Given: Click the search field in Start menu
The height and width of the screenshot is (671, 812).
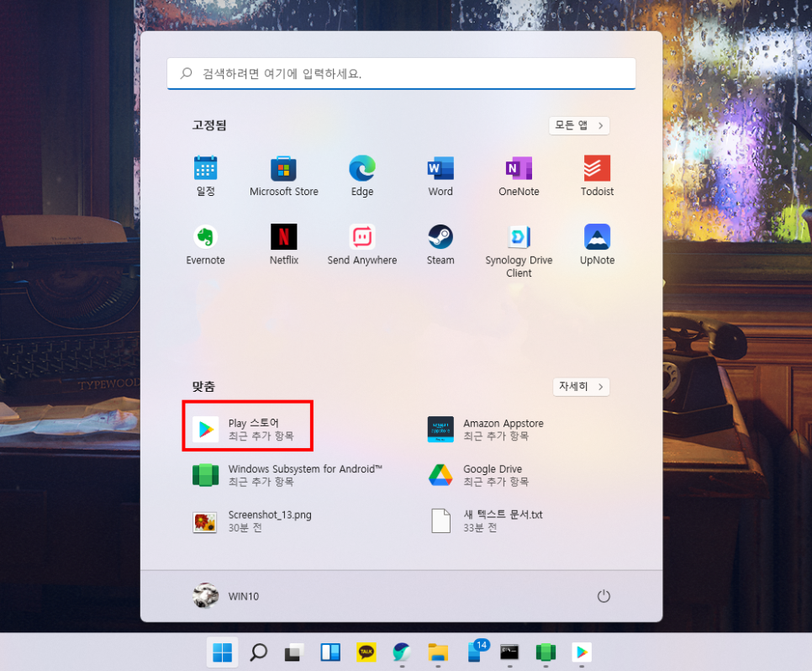Looking at the screenshot, I should (x=401, y=74).
